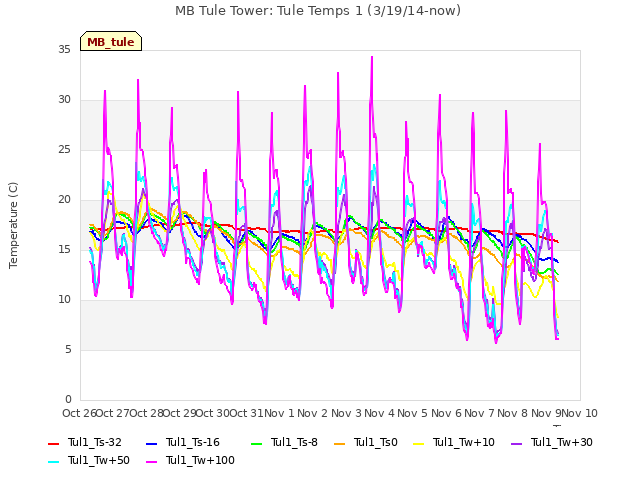This screenshot has height=480, width=640.
Task: Select the Tul1_Ts-8 legend label
Action: point(294,442)
